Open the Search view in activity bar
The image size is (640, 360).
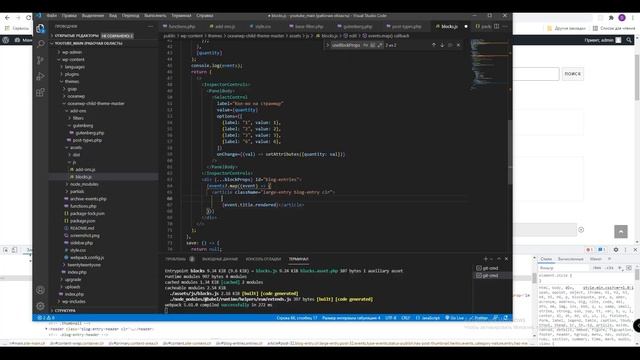click(40, 44)
